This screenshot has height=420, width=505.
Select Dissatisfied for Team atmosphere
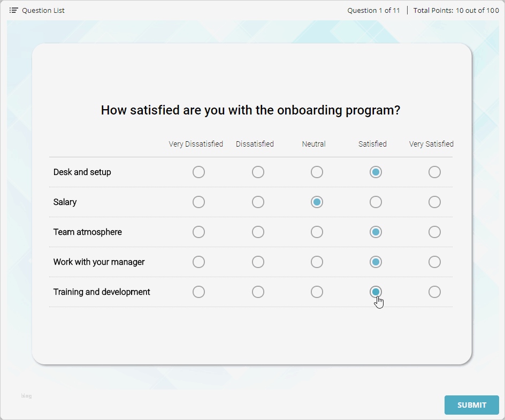(258, 232)
